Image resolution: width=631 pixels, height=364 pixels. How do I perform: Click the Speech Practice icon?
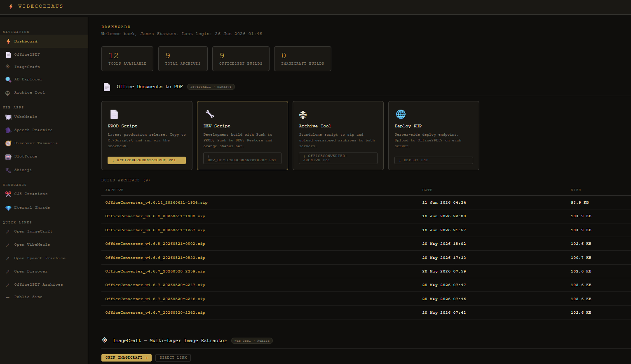pyautogui.click(x=8, y=130)
